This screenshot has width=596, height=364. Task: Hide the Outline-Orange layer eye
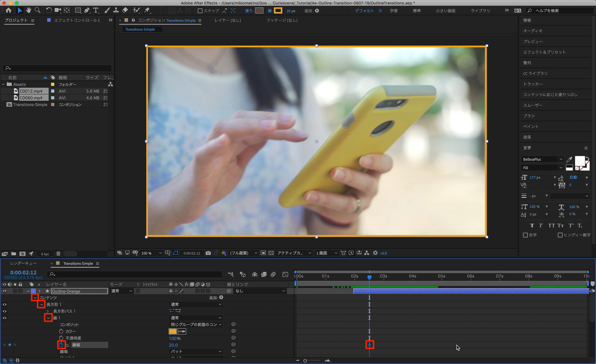(x=4, y=291)
